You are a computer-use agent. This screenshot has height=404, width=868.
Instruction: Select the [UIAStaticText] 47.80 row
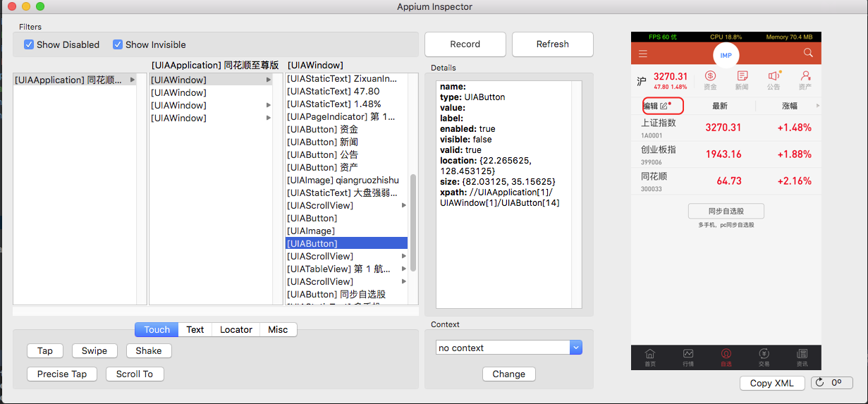point(346,92)
